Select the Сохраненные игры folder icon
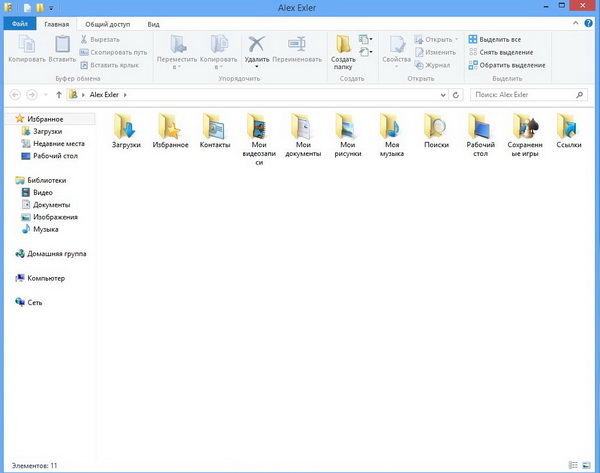600x473 pixels. pos(525,126)
